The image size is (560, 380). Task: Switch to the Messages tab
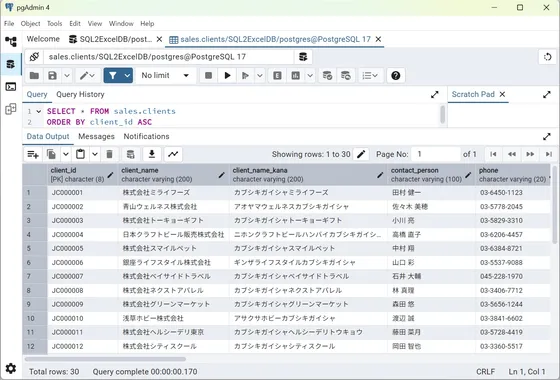(96, 136)
